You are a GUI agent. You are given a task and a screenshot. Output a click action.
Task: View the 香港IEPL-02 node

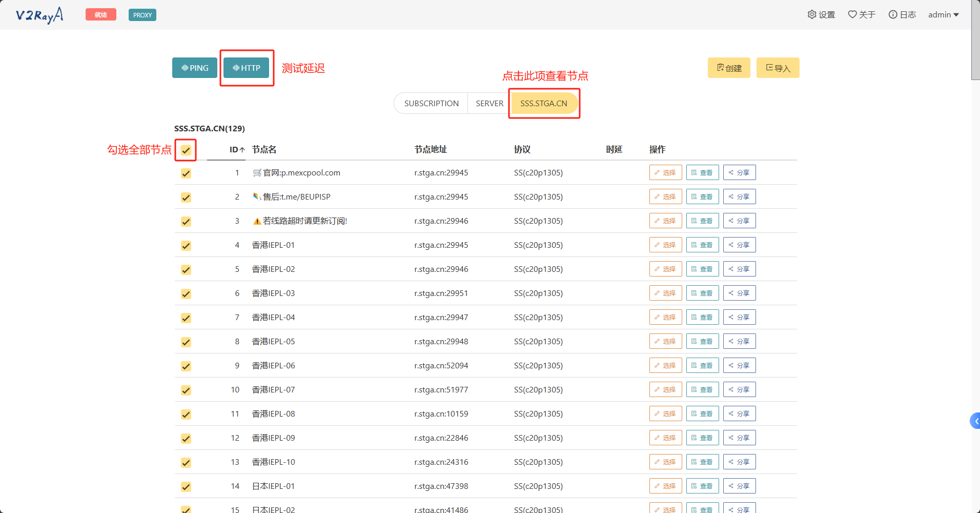[702, 269]
